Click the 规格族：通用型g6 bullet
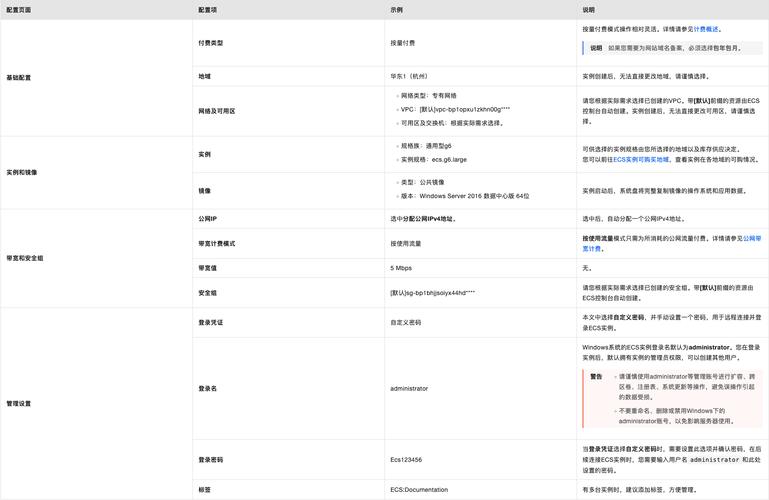 pos(426,146)
